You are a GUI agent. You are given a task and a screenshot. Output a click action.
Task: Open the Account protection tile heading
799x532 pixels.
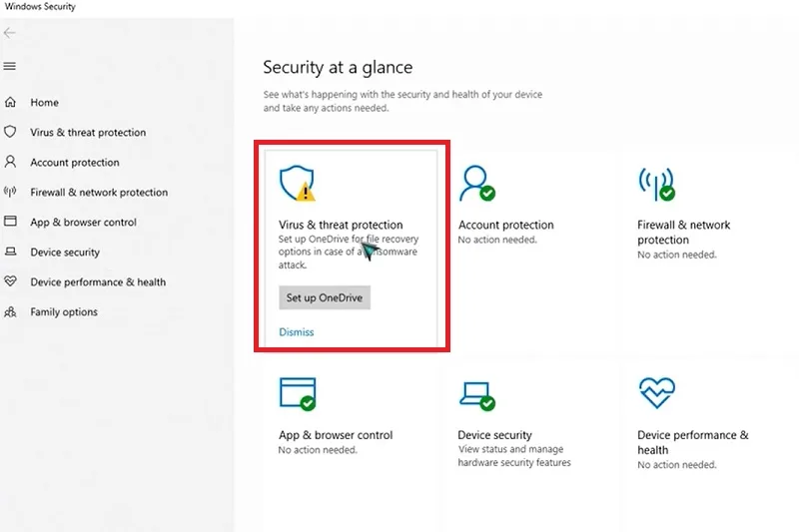(x=505, y=225)
